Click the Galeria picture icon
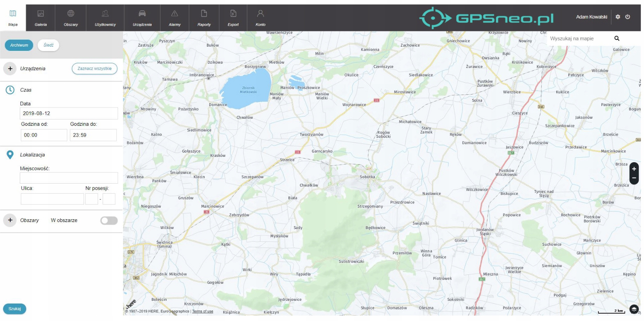The width and height of the screenshot is (644, 321). (x=40, y=14)
